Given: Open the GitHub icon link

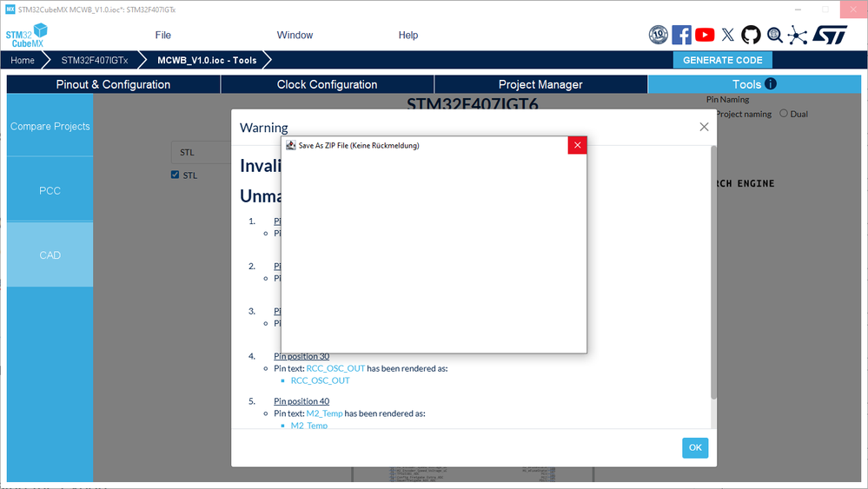Looking at the screenshot, I should [752, 35].
